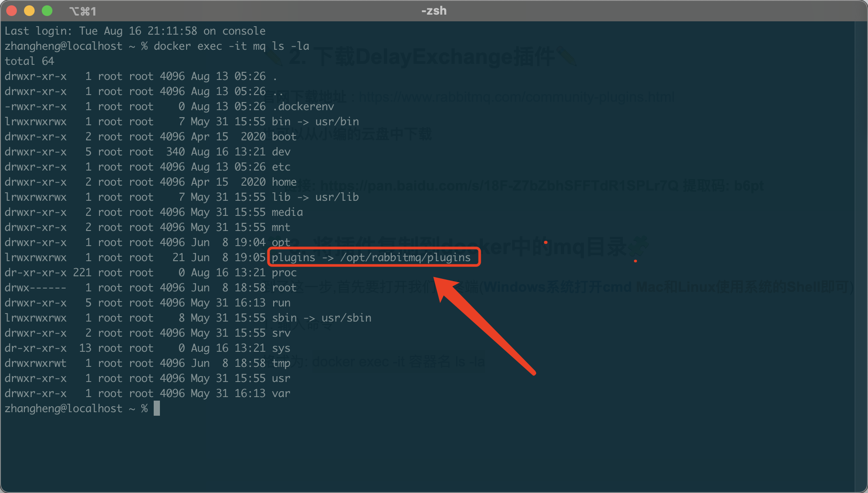
Task: Click the opt directory entry
Action: point(281,242)
